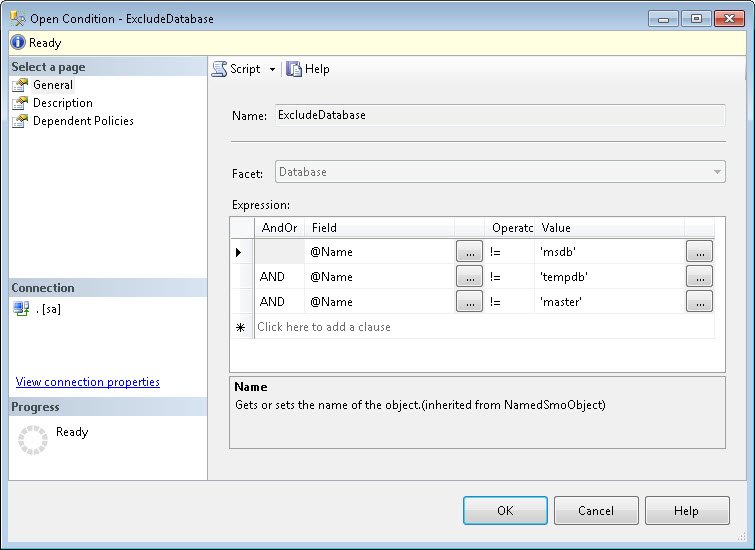Click @Name field in the master row
The height and width of the screenshot is (550, 755).
379,301
